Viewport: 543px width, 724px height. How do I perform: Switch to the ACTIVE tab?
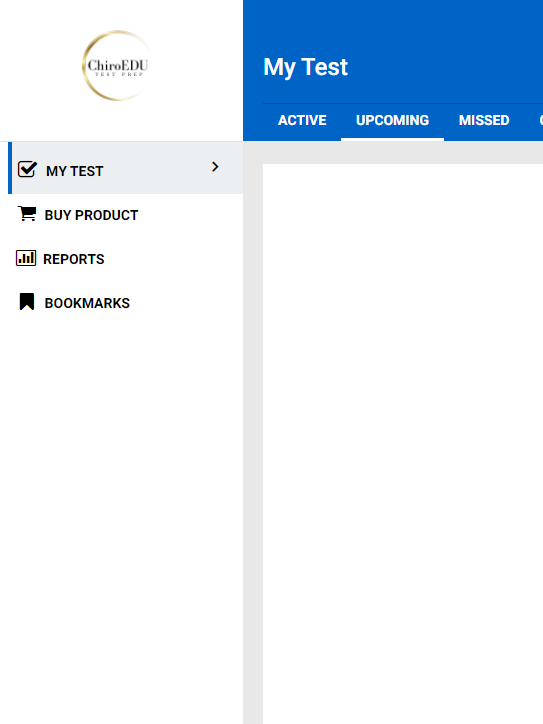(302, 121)
